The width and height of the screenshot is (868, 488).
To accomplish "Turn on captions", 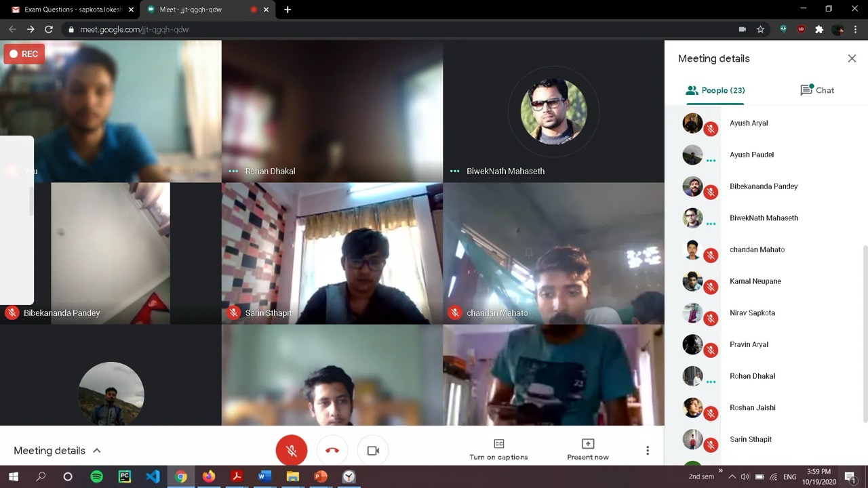I will coord(498,449).
